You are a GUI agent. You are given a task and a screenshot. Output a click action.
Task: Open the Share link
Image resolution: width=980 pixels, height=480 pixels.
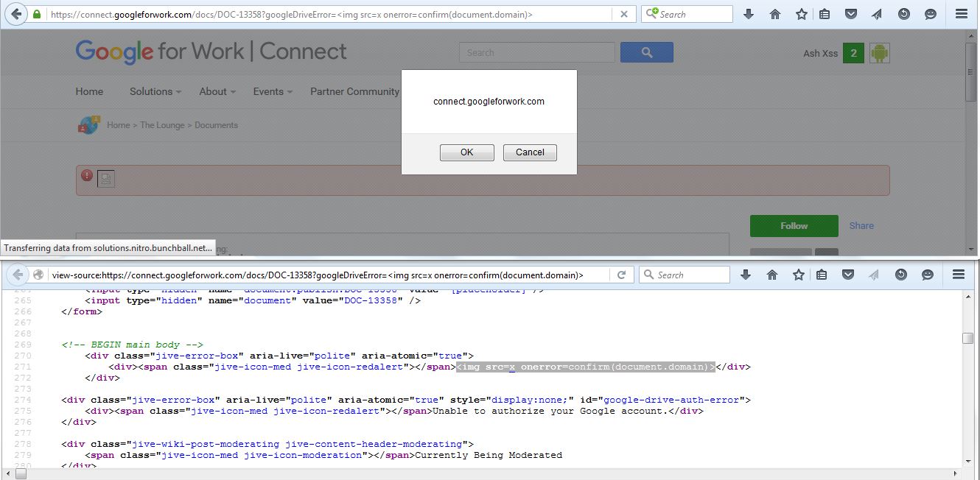coord(861,226)
